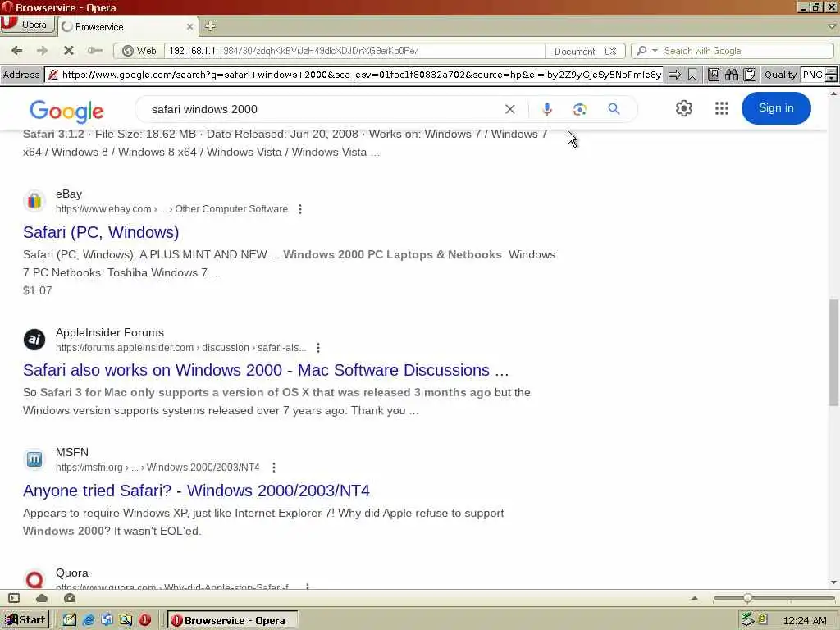
Task: Open a new tab with plus button
Action: pyautogui.click(x=210, y=25)
